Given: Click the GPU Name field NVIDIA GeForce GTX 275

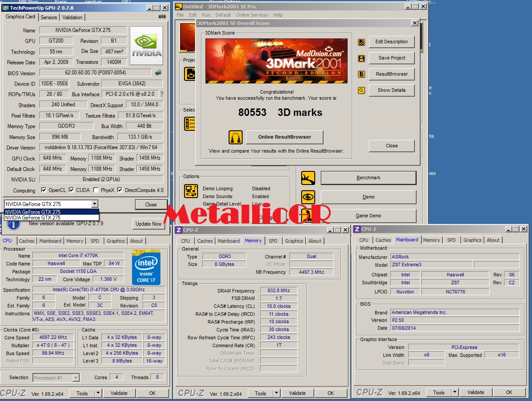Looking at the screenshot, I should 83,30.
